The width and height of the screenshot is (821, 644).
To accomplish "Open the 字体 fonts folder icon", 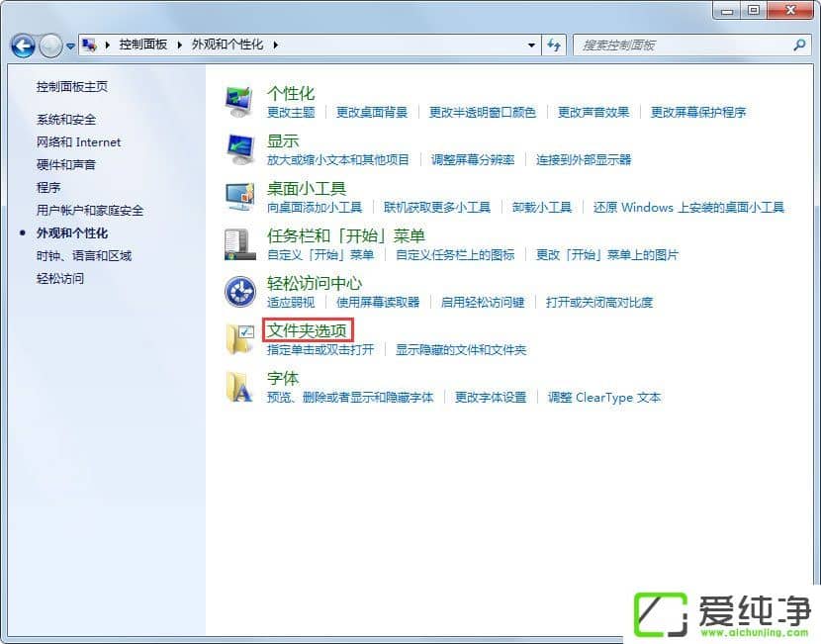I will point(239,386).
